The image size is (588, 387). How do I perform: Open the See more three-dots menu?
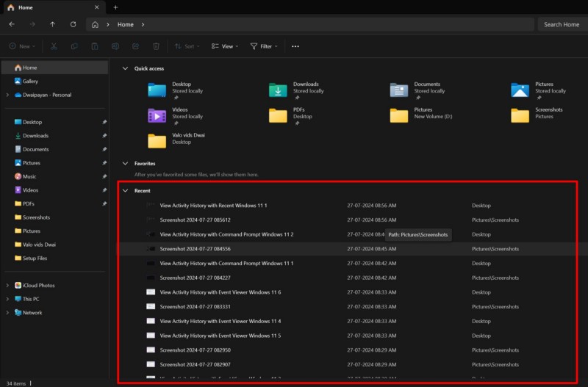pyautogui.click(x=295, y=46)
